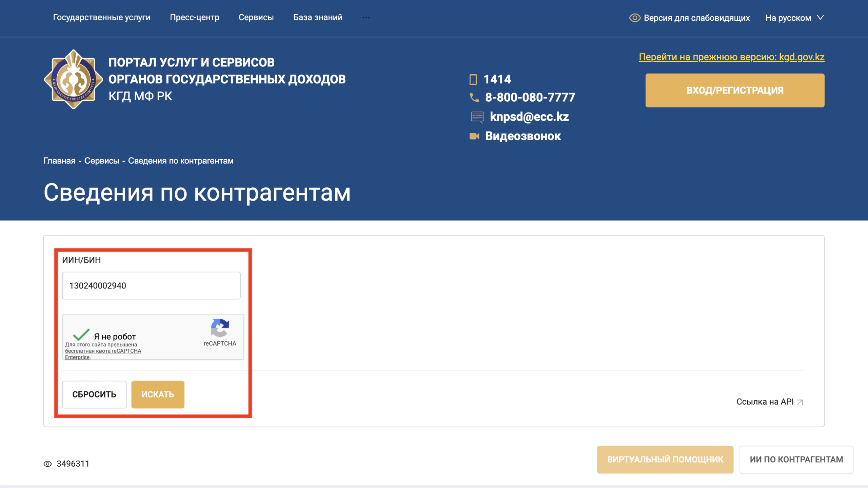868x488 pixels.
Task: Click the Видеозвонок link
Action: 523,136
